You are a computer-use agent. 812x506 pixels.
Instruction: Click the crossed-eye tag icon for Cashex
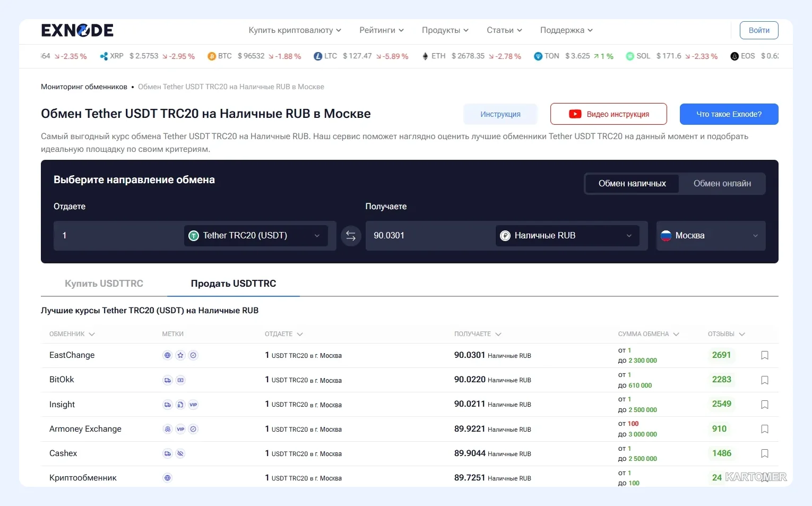(x=180, y=453)
